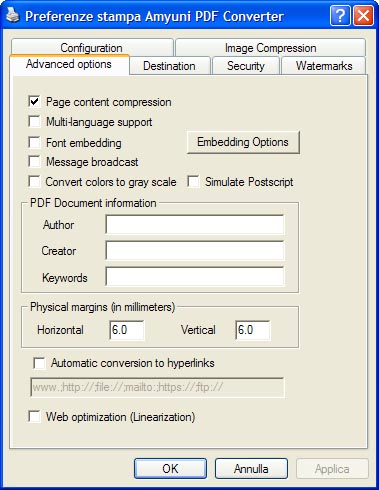Click the printer icon in title bar

click(x=13, y=15)
